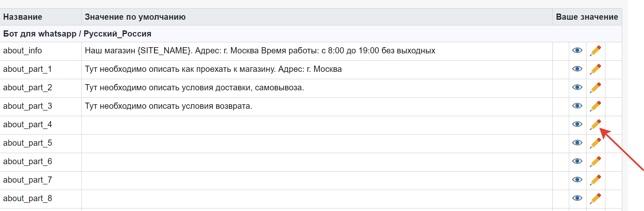This screenshot has height=211, width=644.
Task: Open editor for about_part_3 row
Action: pos(595,106)
